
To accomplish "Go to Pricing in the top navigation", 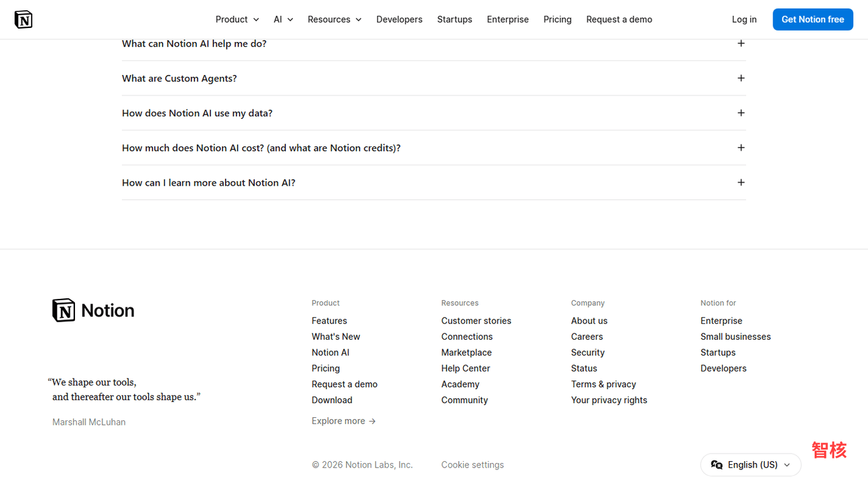I will [x=557, y=20].
